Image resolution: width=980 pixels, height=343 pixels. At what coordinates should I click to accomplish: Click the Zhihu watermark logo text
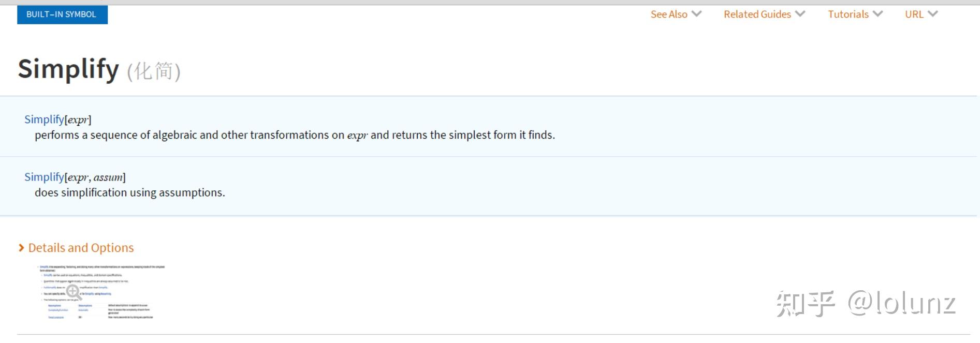pos(806,304)
